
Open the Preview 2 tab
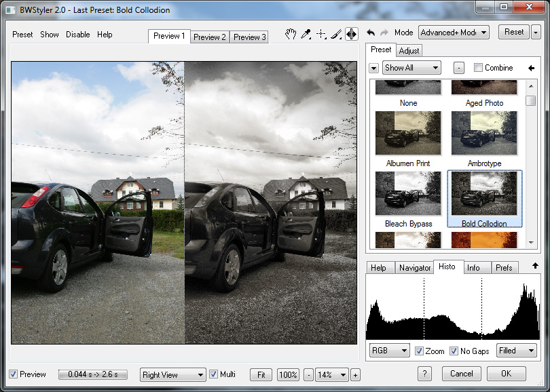[x=210, y=37]
